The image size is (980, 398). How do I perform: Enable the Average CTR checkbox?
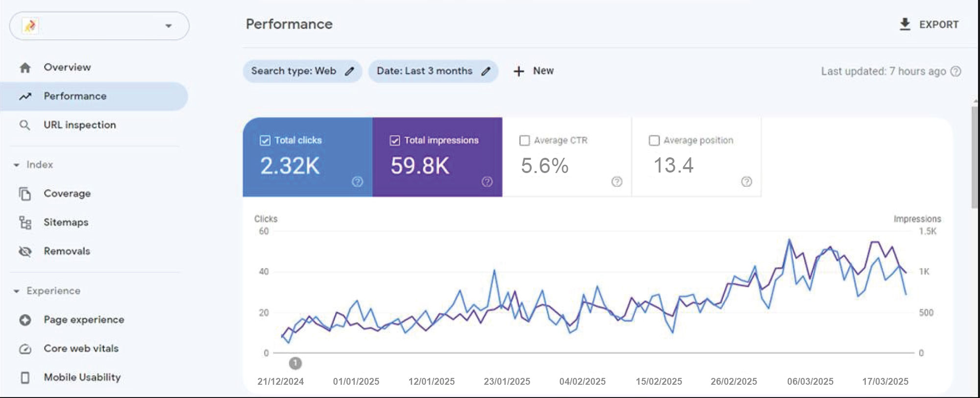pos(524,141)
